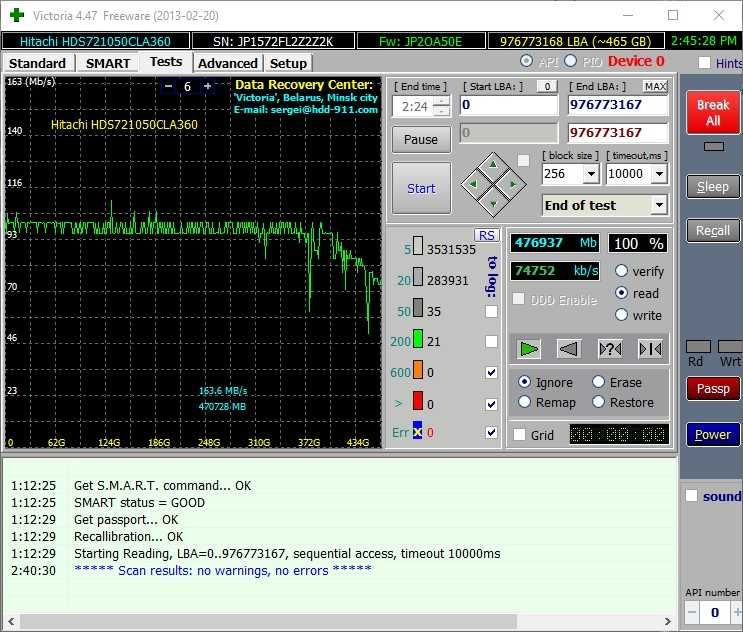This screenshot has width=743, height=632.
Task: Toggle the Hints checkbox
Action: (x=705, y=63)
